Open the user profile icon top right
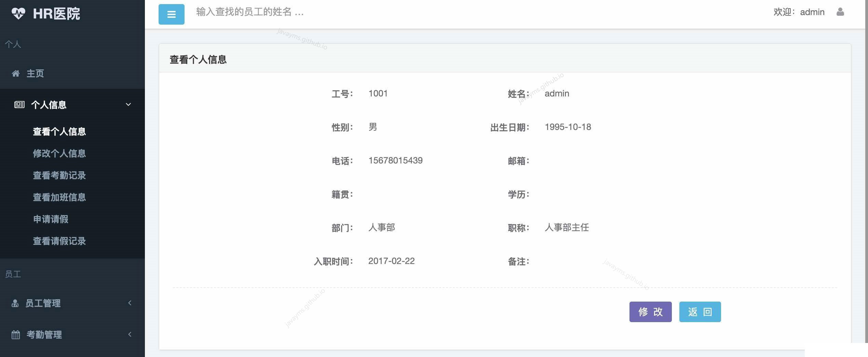The height and width of the screenshot is (357, 868). point(840,12)
